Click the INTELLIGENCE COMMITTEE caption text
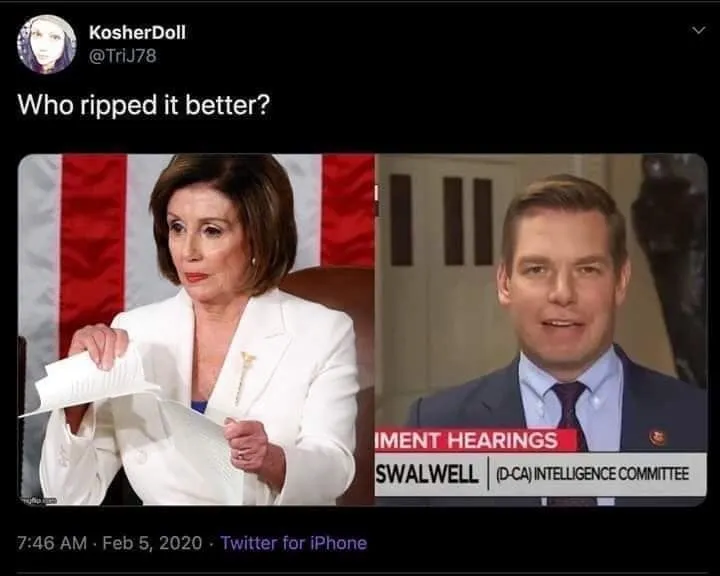This screenshot has width=720, height=576. pos(613,474)
